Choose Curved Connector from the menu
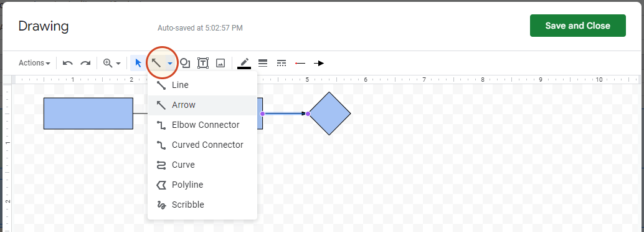The height and width of the screenshot is (232, 644). point(202,145)
